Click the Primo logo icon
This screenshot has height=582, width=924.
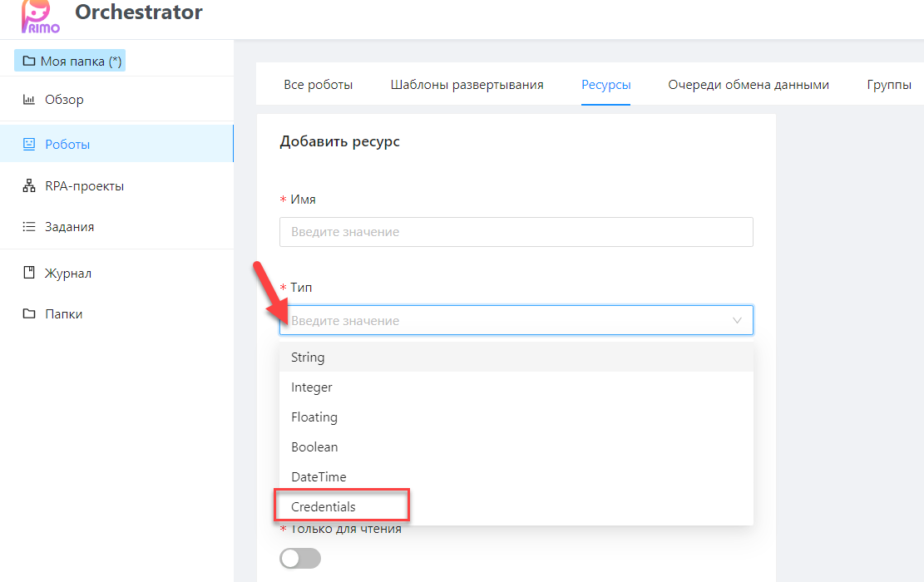[x=39, y=15]
